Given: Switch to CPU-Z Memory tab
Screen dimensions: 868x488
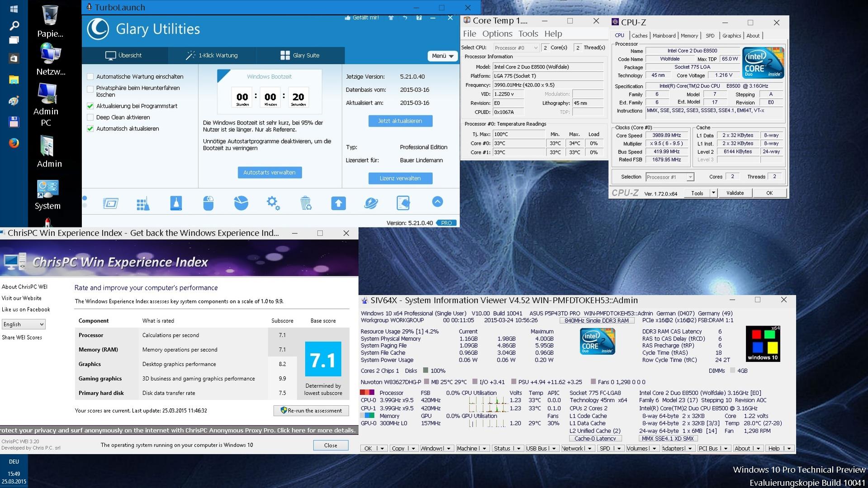Looking at the screenshot, I should pyautogui.click(x=689, y=36).
